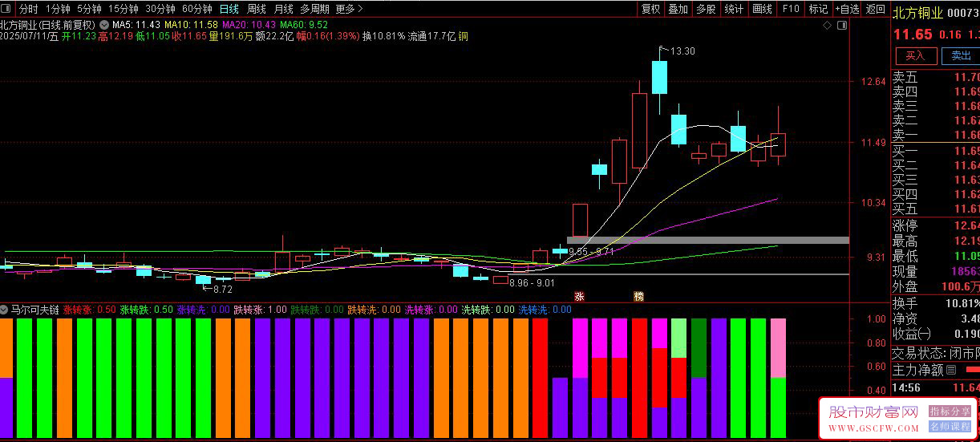Click the 卖五 order book row
980x442 pixels.
tap(936, 77)
